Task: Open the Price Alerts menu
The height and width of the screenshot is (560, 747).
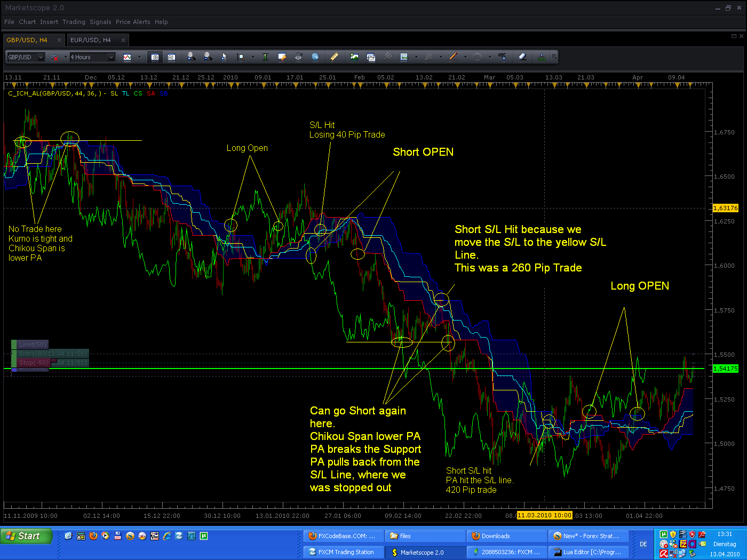Action: (x=133, y=22)
